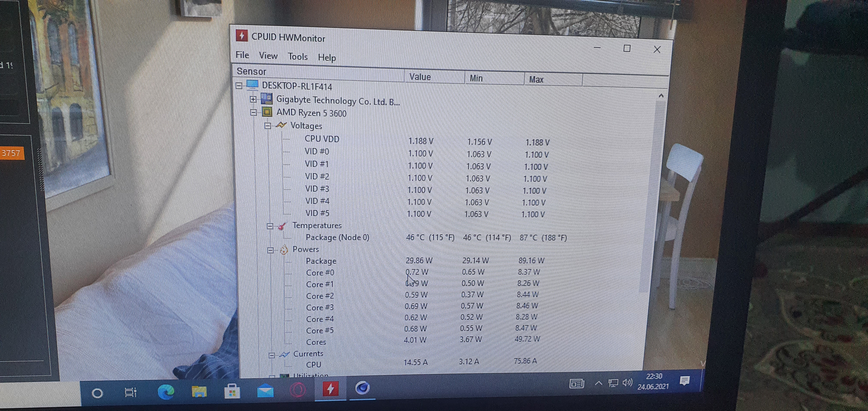Collapse the AMD Ryzen 5 3600 node

coord(253,112)
